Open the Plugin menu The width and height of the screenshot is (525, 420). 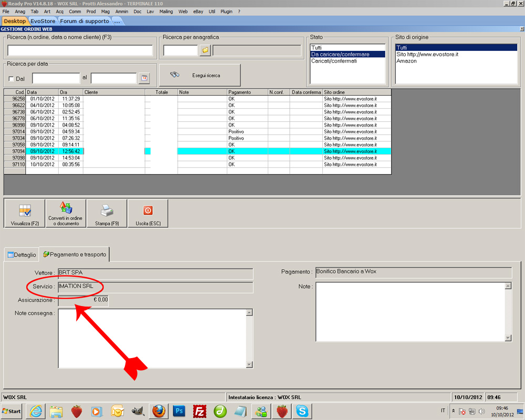point(226,12)
